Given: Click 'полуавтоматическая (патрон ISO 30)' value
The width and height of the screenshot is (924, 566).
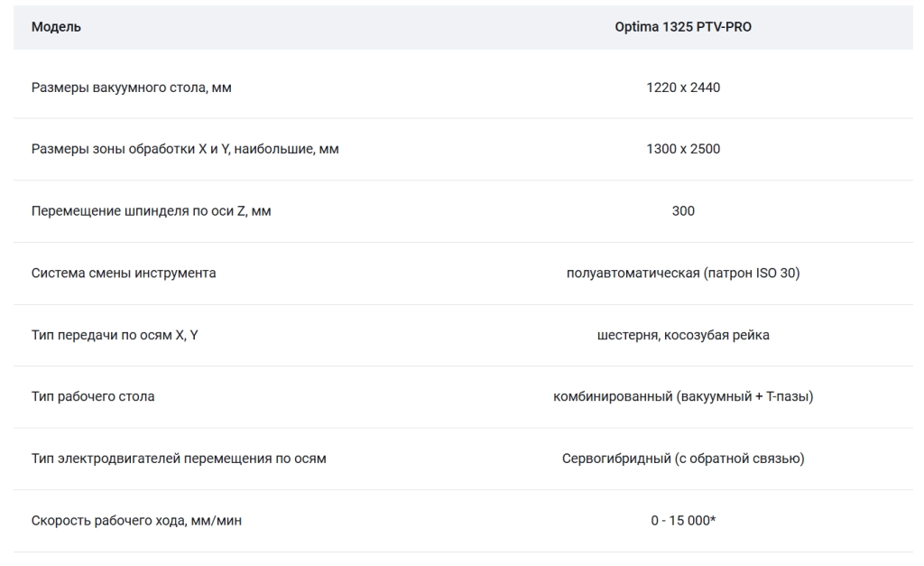Looking at the screenshot, I should [683, 273].
